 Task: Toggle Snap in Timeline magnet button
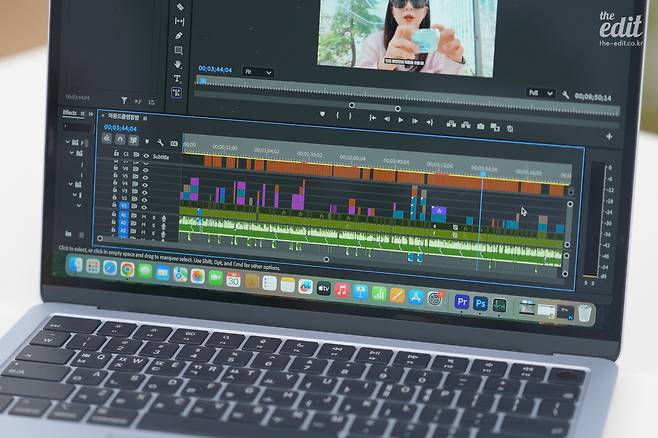click(x=120, y=140)
